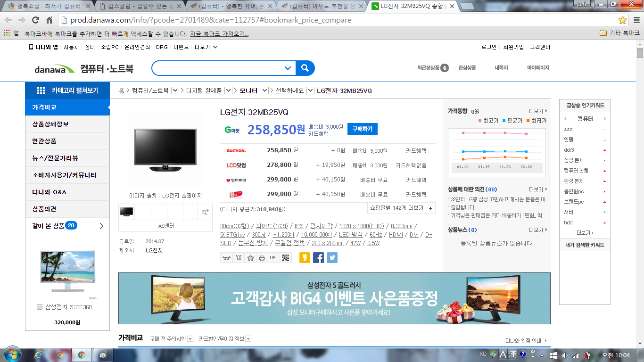Viewport: 644px width, 362px height.
Task: Click the image enlarge magnifier icon
Action: [x=205, y=212]
